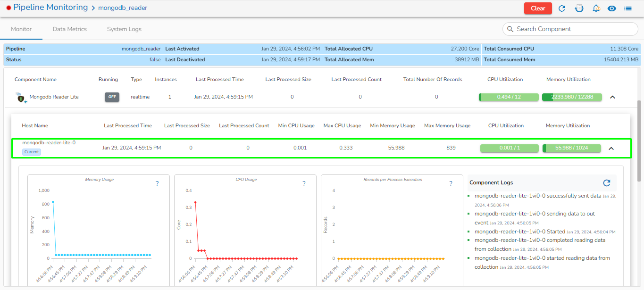
Task: Focus the Search Component field
Action: pyautogui.click(x=573, y=29)
